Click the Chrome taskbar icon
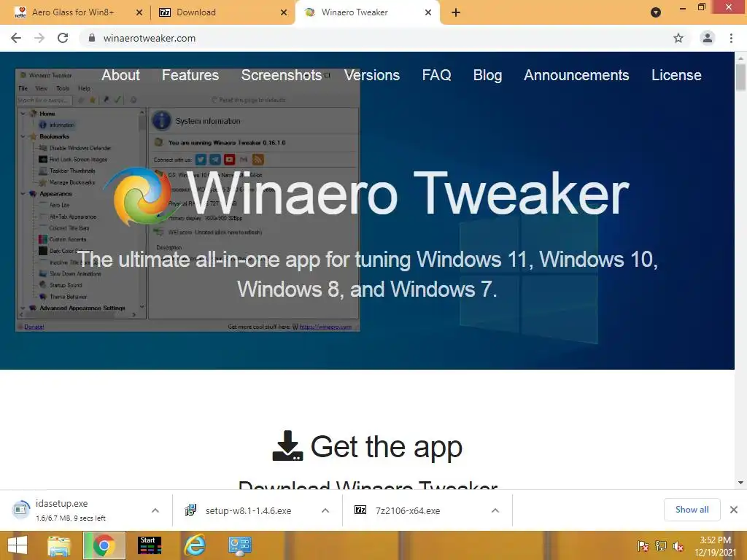The width and height of the screenshot is (747, 560). [104, 545]
